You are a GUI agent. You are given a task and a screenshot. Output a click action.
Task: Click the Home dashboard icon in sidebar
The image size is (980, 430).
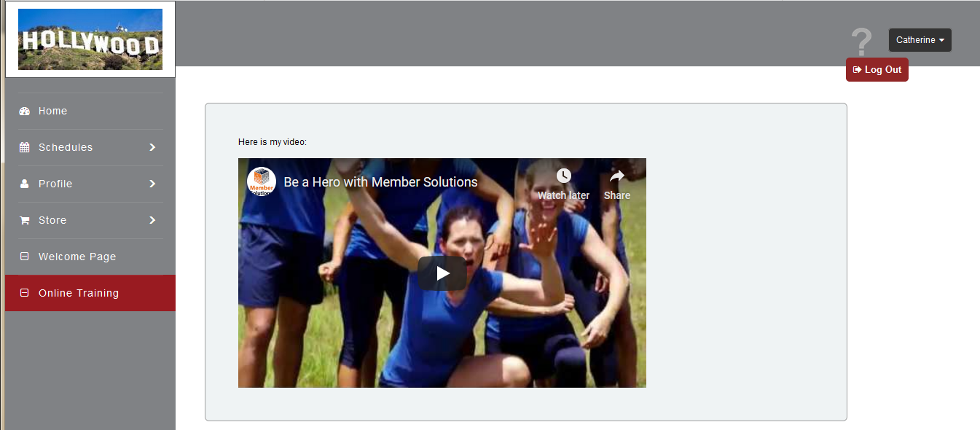tap(24, 112)
